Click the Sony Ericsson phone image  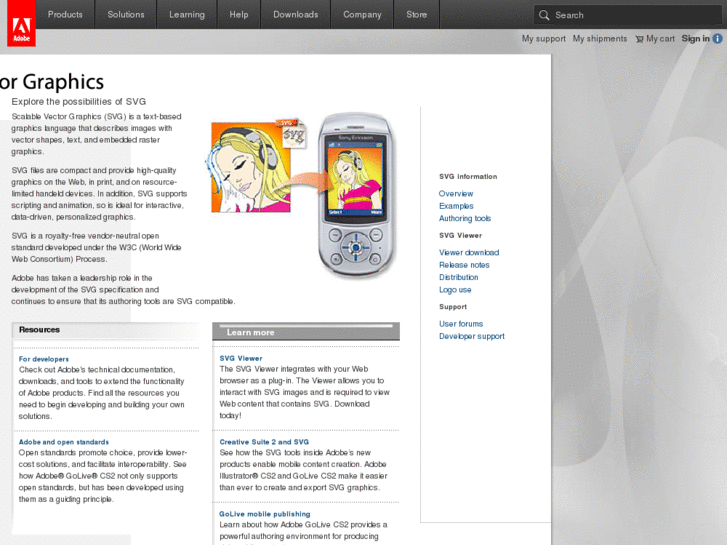coord(356,195)
